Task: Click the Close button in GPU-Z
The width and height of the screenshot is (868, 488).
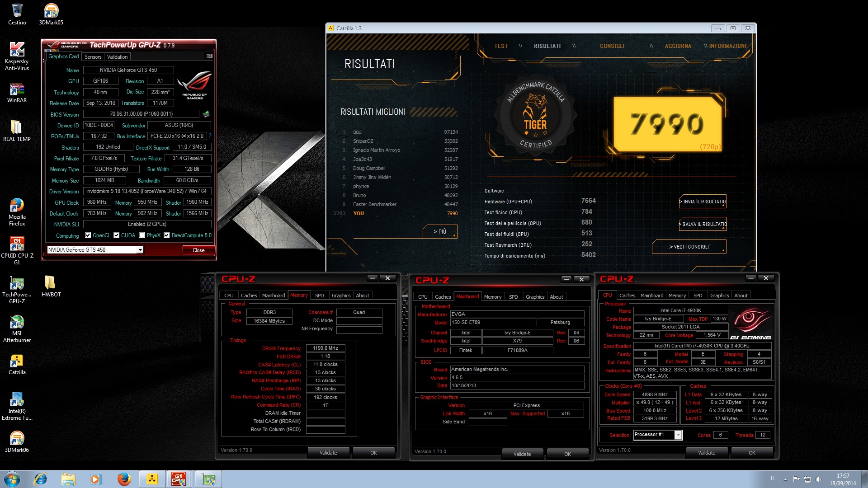Action: (198, 250)
